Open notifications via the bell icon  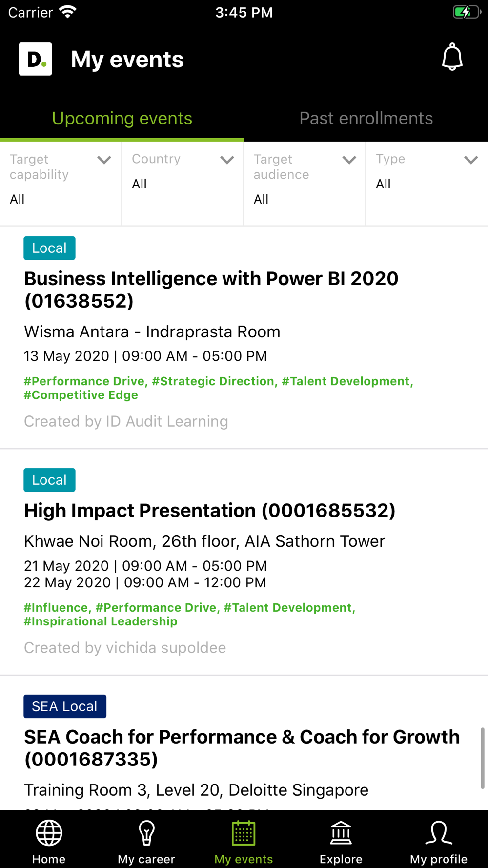pos(452,57)
